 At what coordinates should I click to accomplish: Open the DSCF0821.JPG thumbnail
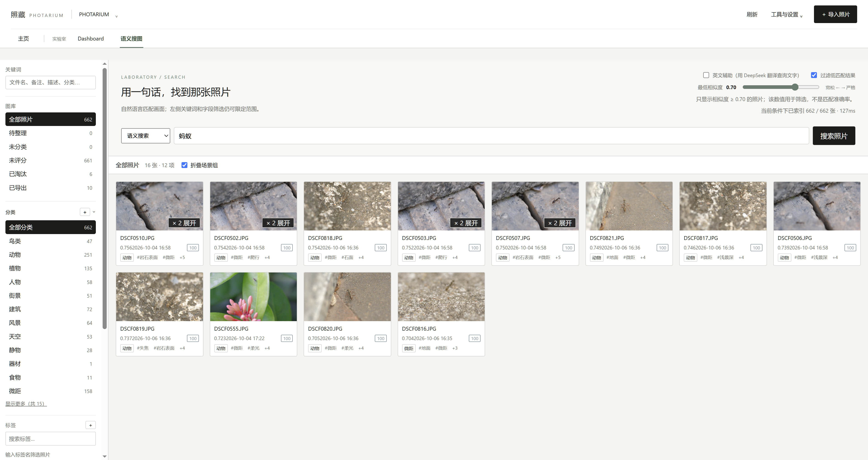pyautogui.click(x=629, y=206)
